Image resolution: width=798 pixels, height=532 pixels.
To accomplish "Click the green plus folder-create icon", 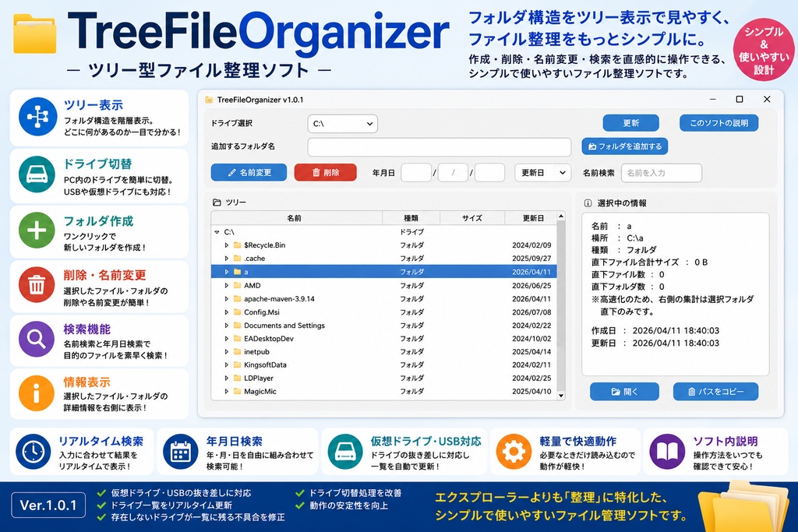I will 37,231.
